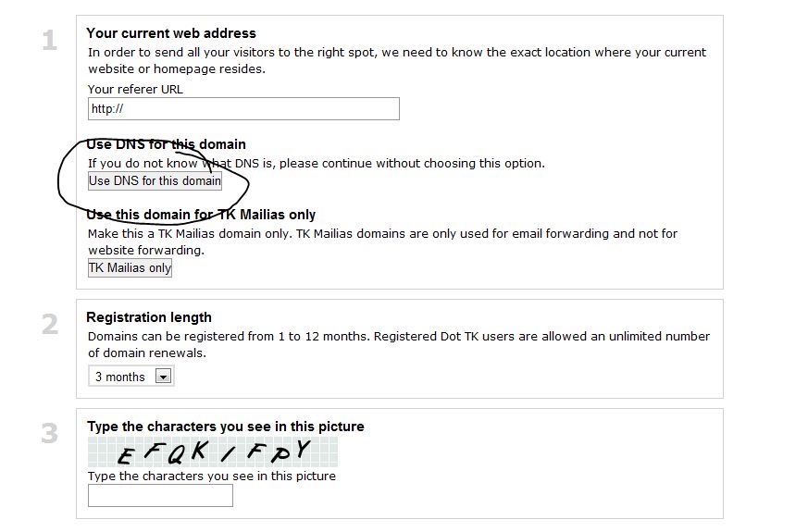Viewport: 808px width, 532px height.
Task: Click the large step number 1
Action: (49, 42)
